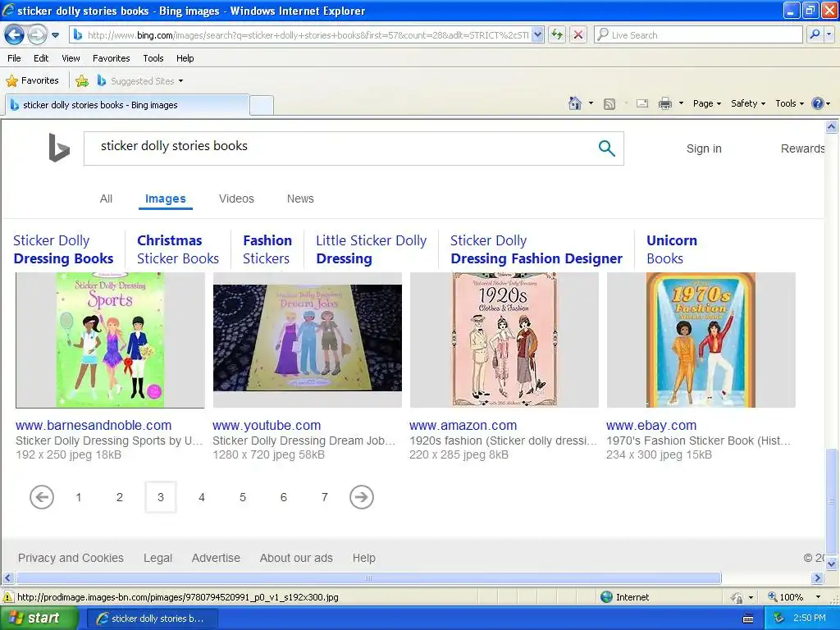Click the browser Forward arrow button
Image resolution: width=840 pixels, height=630 pixels.
pyautogui.click(x=37, y=34)
